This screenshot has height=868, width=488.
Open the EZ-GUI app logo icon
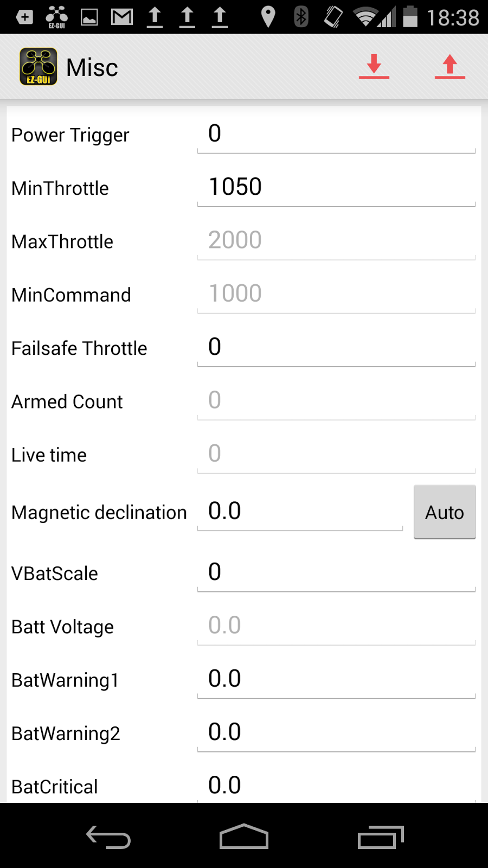pyautogui.click(x=38, y=67)
